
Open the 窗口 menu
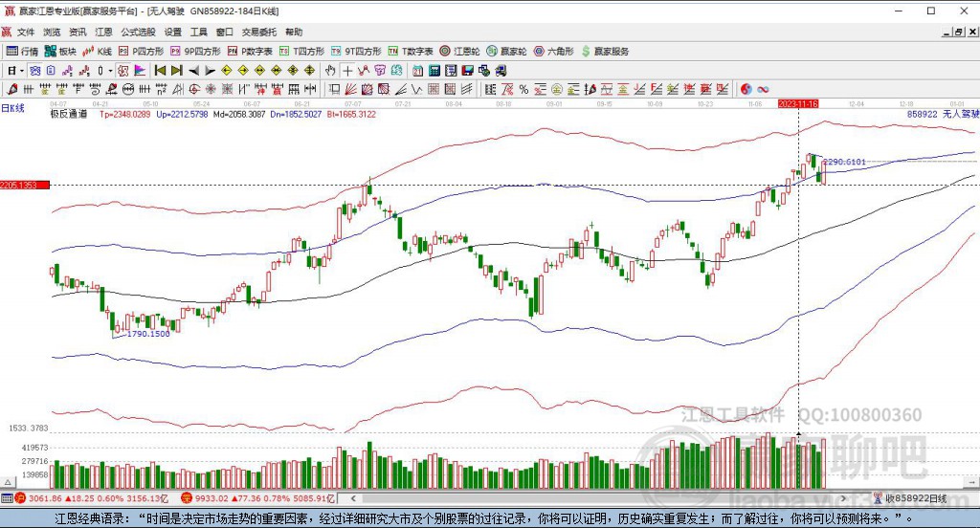pos(224,32)
